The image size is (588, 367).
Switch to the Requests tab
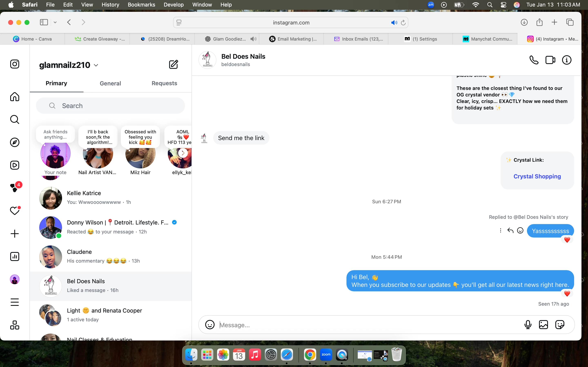pos(164,83)
